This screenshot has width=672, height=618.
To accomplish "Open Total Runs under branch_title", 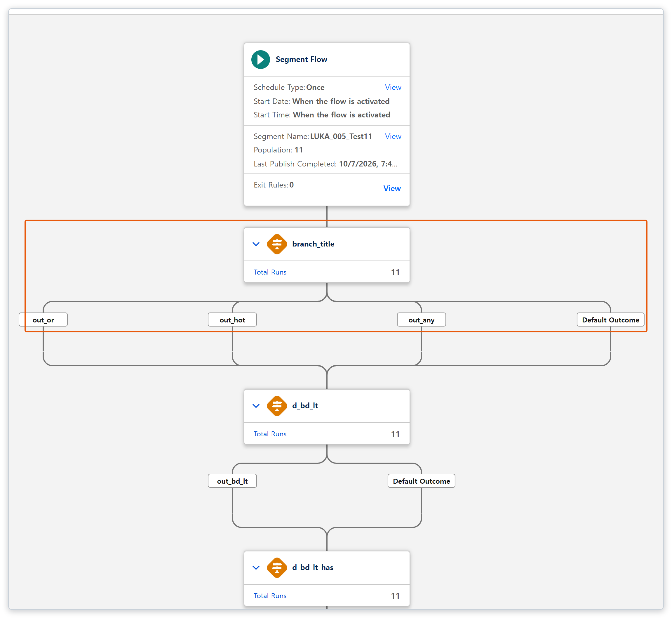I will pyautogui.click(x=270, y=272).
